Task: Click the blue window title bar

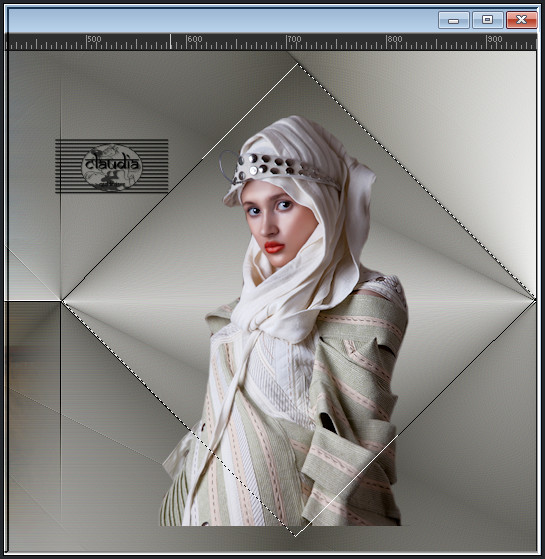Action: (221, 20)
